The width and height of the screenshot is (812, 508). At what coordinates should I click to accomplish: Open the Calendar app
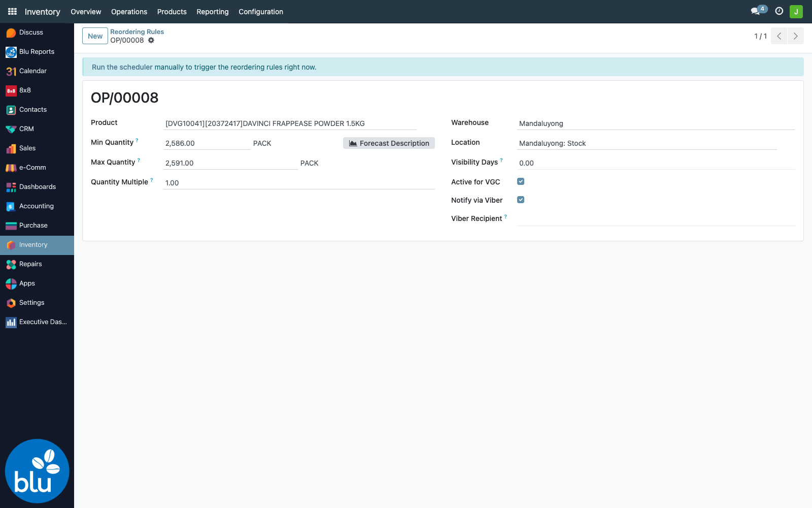click(37, 71)
